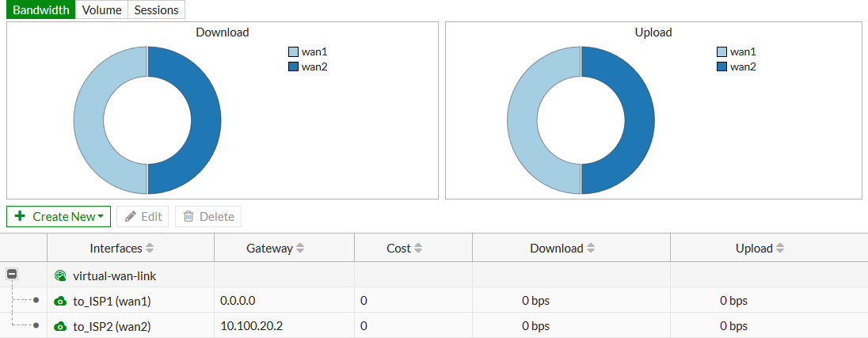Click the wan2 swatch in Download legend
The height and width of the screenshot is (338, 868).
pos(293,67)
